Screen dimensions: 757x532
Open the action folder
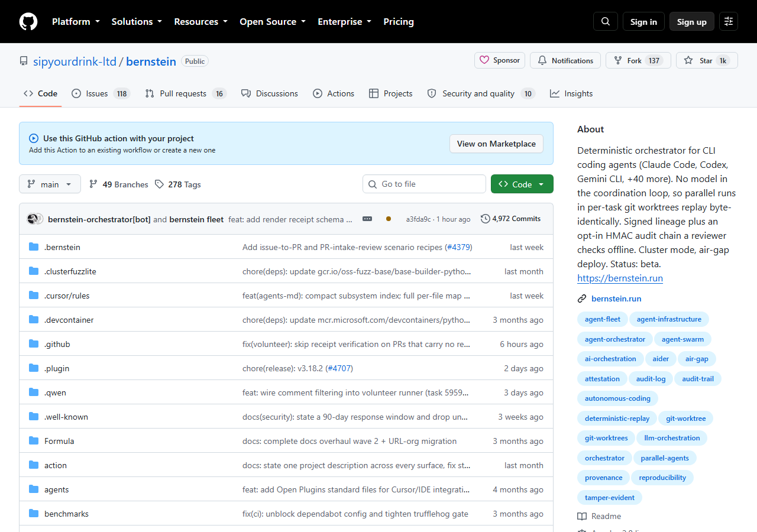[x=56, y=465]
